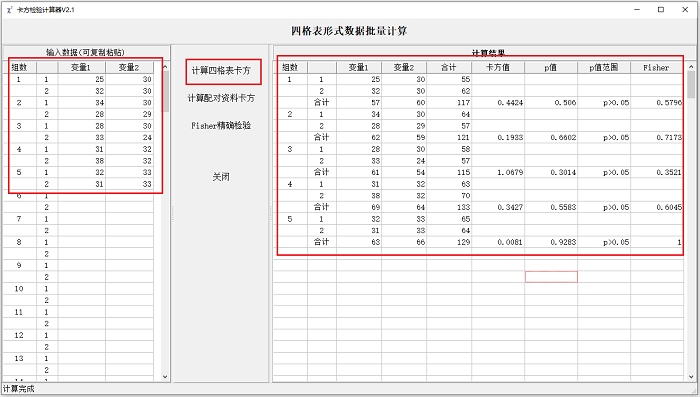Image resolution: width=700 pixels, height=397 pixels.
Task: Click group number 9 in input table
Action: 20,265
